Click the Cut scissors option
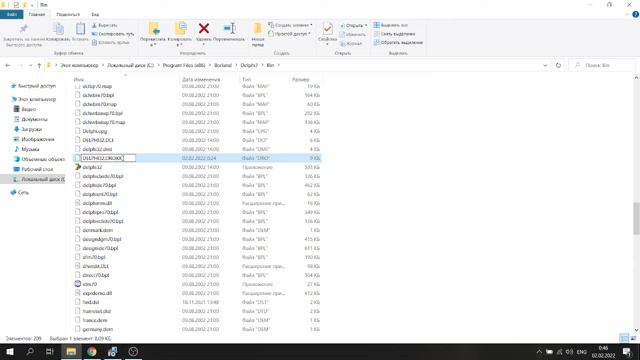The image size is (640, 360). 104,25
